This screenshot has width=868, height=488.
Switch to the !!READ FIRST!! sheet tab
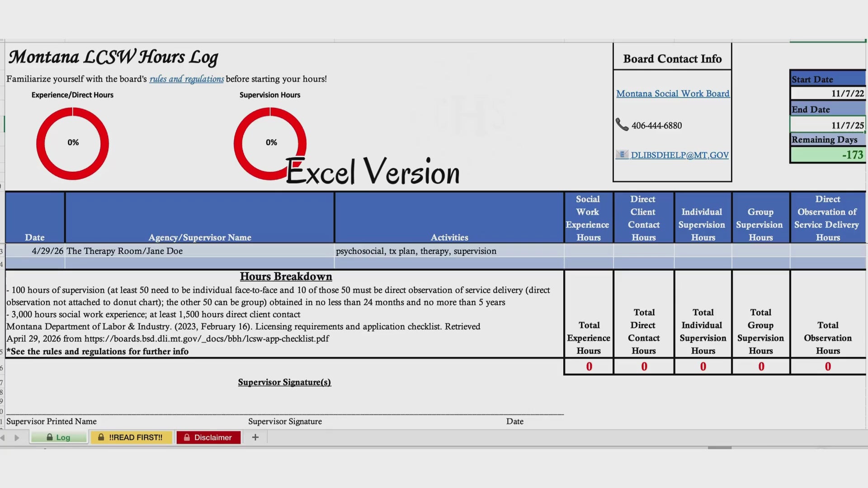131,437
